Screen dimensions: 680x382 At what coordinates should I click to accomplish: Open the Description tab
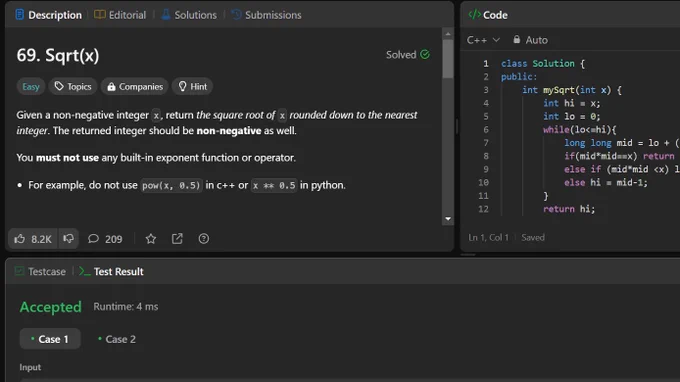pyautogui.click(x=49, y=15)
